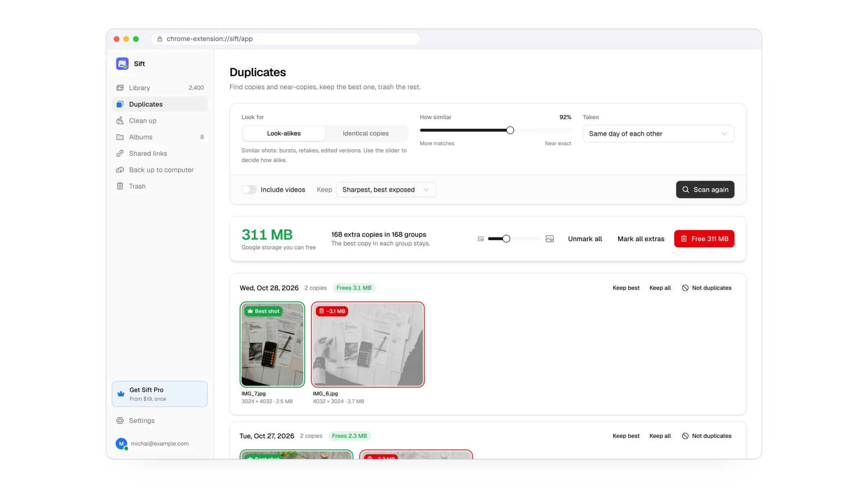Click the michal@example.com account label
The image size is (868, 488).
160,444
